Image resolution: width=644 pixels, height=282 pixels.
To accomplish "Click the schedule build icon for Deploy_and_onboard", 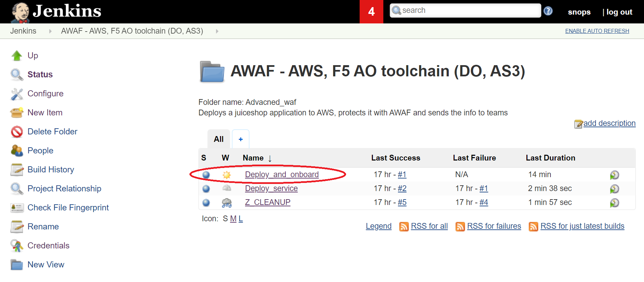I will 614,175.
